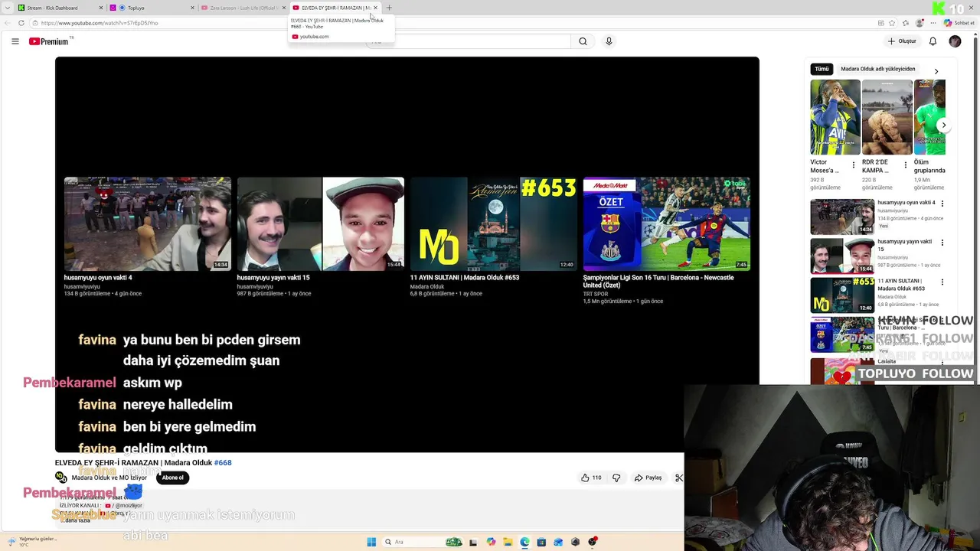Open Madara Olduk ve MO İzliyor channel link
The height and width of the screenshot is (551, 980).
[109, 478]
